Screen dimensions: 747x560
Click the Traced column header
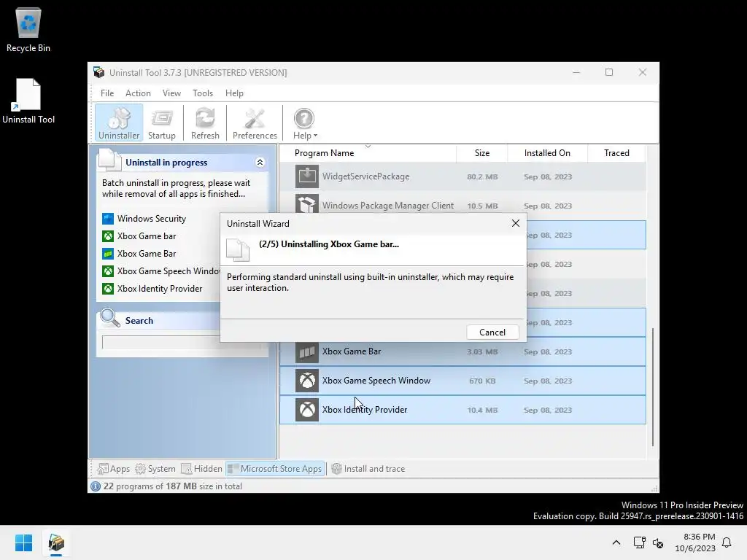[616, 153]
